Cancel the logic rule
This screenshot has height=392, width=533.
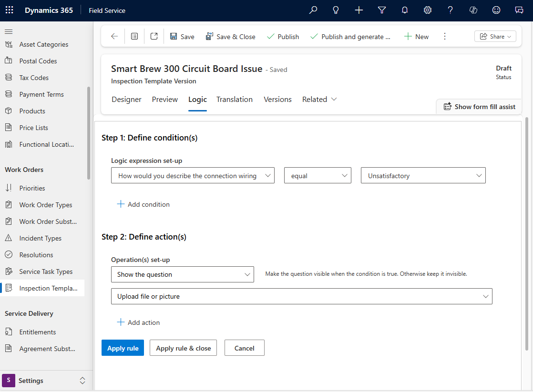coord(245,348)
